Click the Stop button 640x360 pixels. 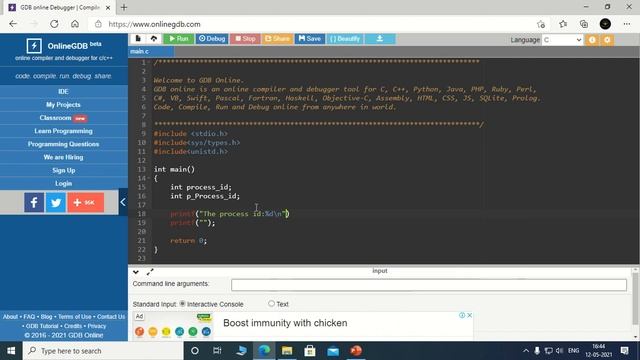pyautogui.click(x=245, y=39)
